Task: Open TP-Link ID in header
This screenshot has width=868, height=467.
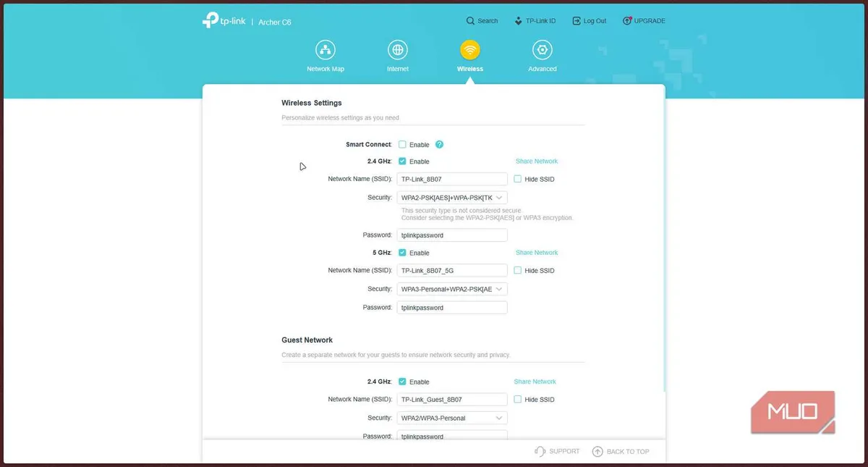Action: pyautogui.click(x=535, y=21)
